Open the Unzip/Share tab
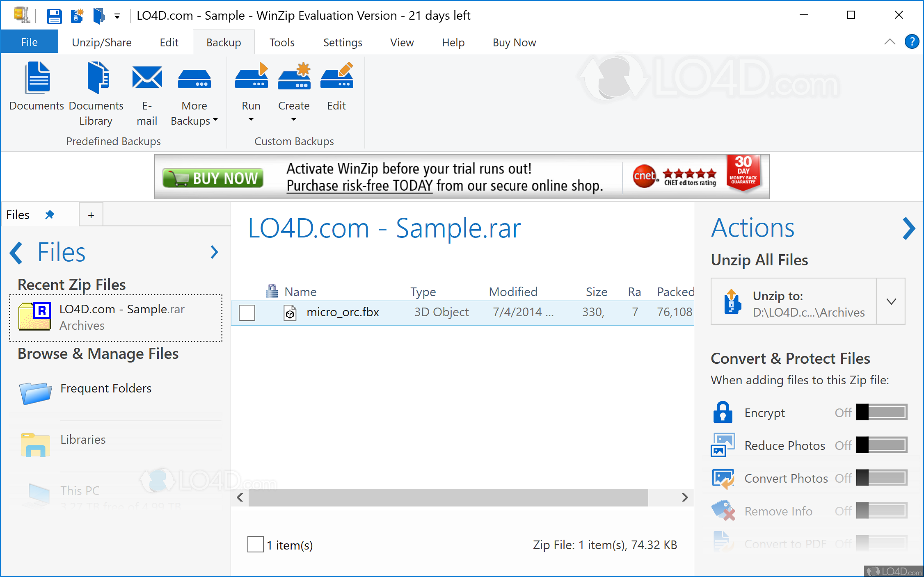Image resolution: width=924 pixels, height=577 pixels. coord(101,42)
